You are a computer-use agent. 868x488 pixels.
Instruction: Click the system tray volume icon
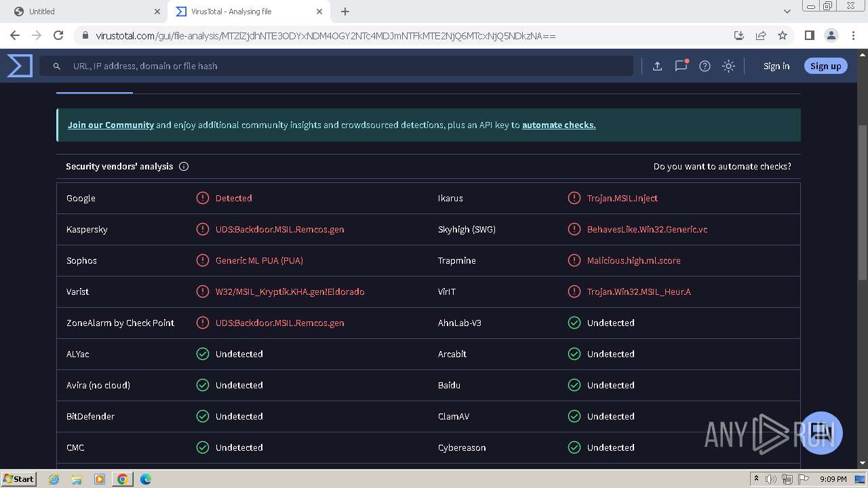coord(771,479)
